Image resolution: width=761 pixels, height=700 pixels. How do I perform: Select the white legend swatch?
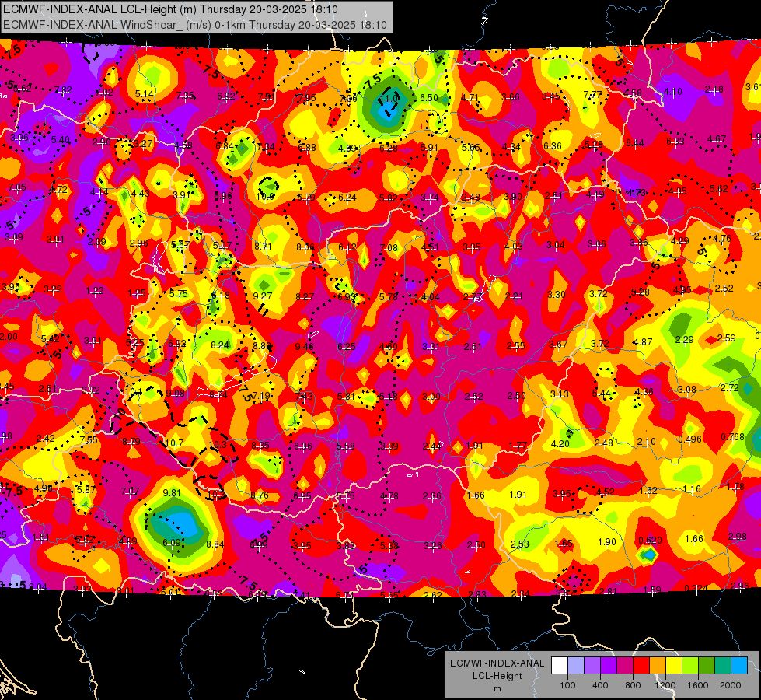tap(560, 666)
